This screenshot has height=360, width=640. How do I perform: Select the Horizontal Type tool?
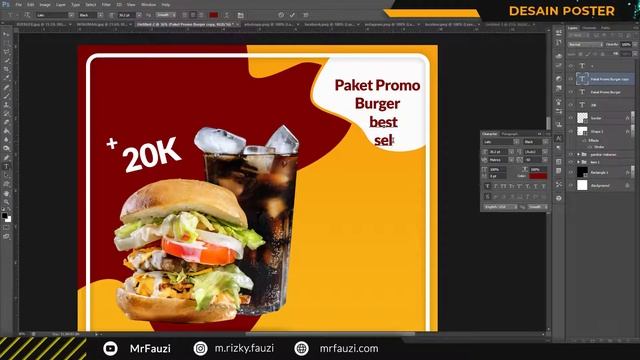click(7, 167)
